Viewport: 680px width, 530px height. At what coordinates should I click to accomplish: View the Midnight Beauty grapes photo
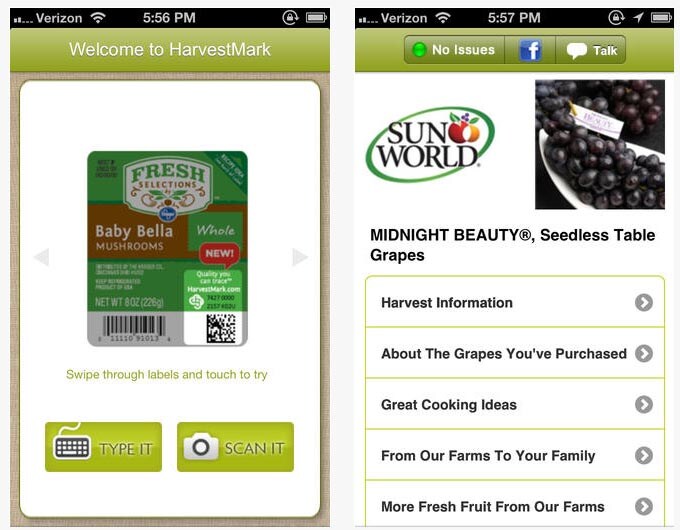tap(600, 144)
